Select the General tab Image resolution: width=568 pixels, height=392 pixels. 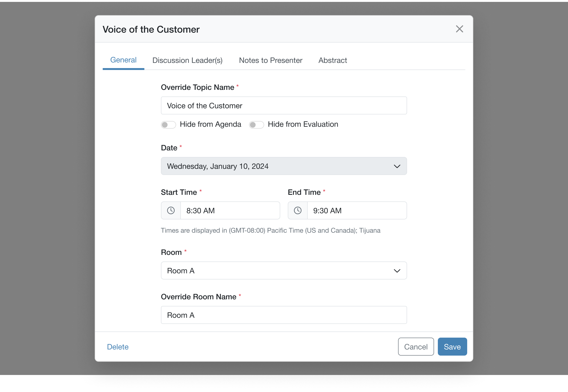123,60
